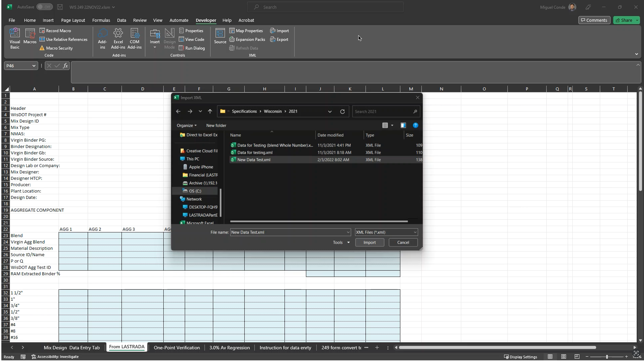
Task: Select Data for testing.xml file
Action: click(x=255, y=153)
